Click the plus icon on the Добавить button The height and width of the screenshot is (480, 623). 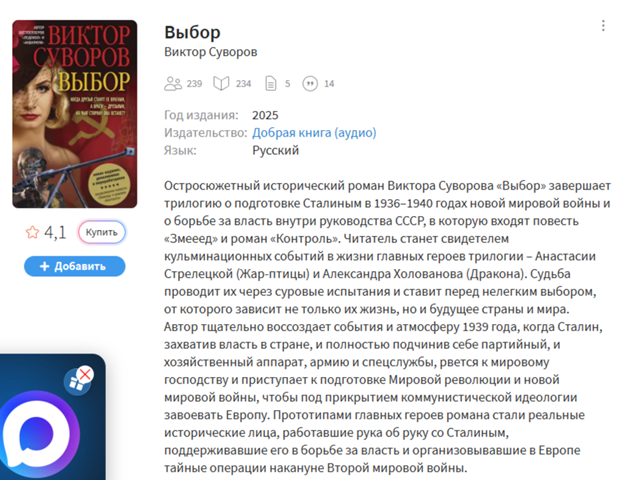pyautogui.click(x=44, y=266)
